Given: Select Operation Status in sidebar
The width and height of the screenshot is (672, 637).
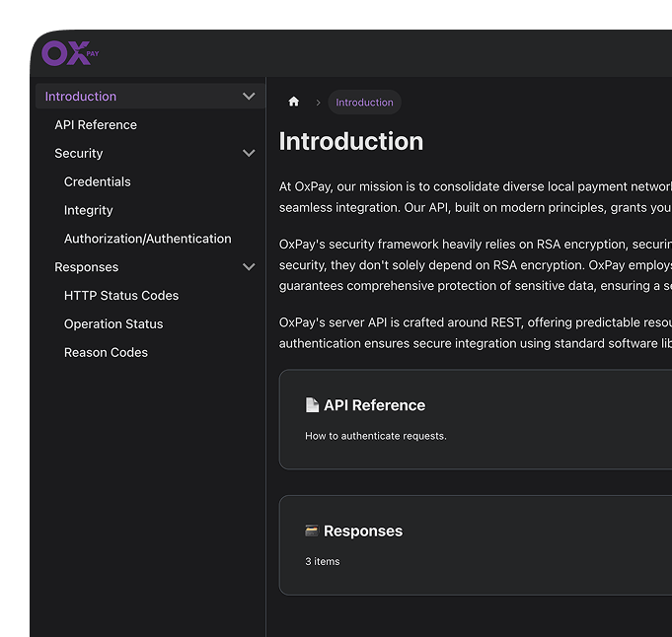Looking at the screenshot, I should click(x=113, y=324).
